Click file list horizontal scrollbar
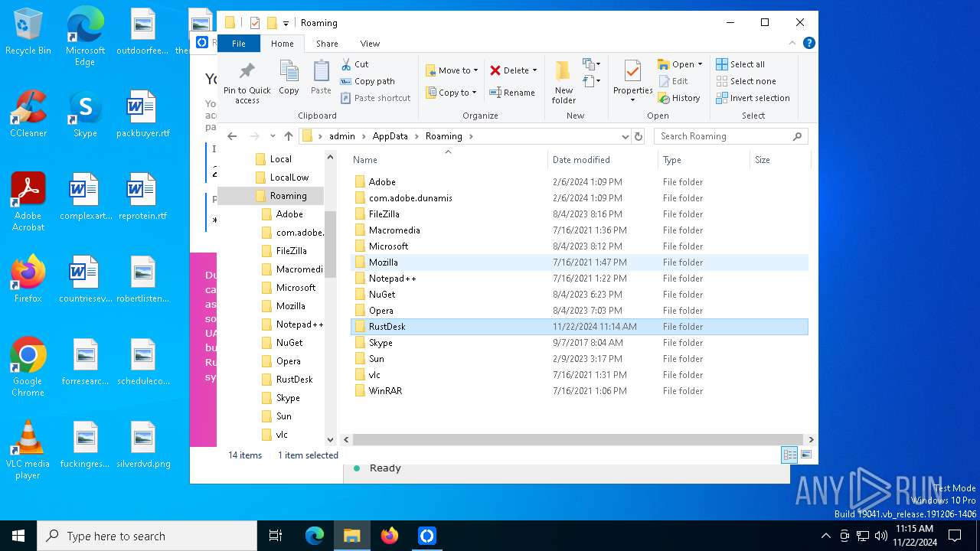Screen dimensions: 980x551 579,440
